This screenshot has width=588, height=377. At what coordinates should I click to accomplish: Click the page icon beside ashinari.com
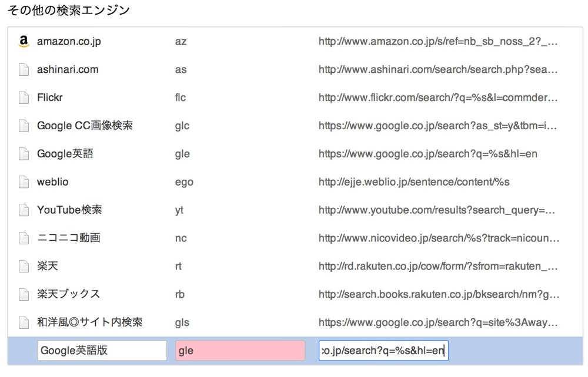click(24, 70)
